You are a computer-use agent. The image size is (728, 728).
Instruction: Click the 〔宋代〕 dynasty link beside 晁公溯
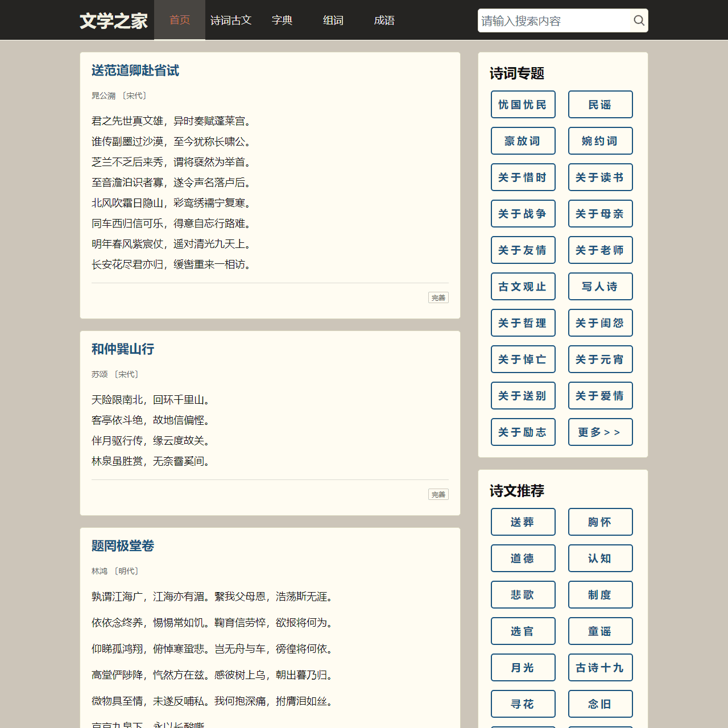135,96
